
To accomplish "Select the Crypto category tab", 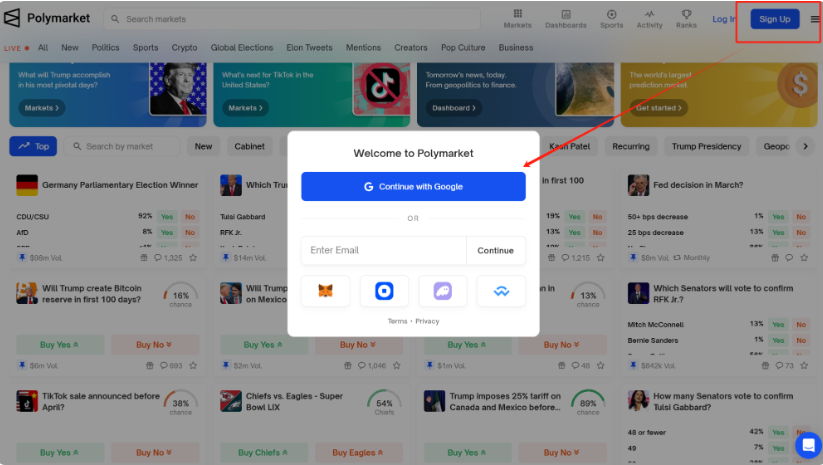I will point(184,47).
